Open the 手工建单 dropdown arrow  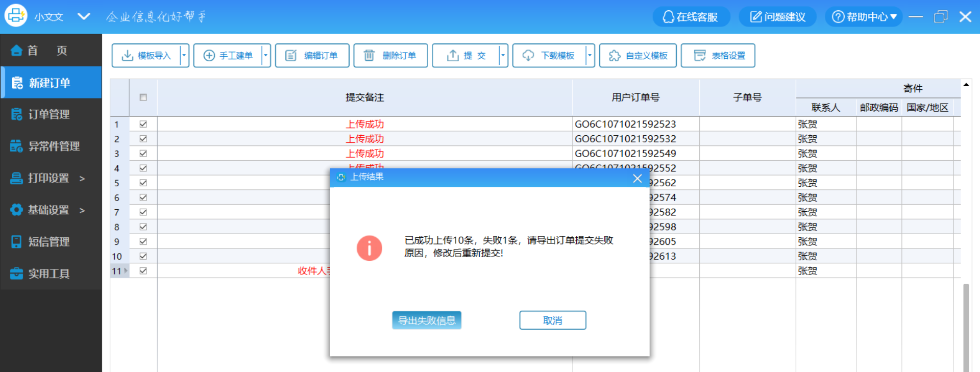pos(266,56)
